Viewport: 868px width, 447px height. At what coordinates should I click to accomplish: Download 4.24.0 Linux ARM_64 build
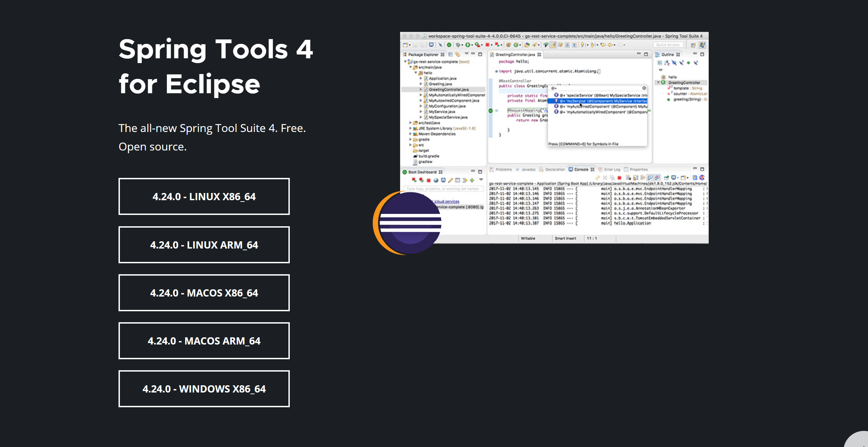[204, 245]
